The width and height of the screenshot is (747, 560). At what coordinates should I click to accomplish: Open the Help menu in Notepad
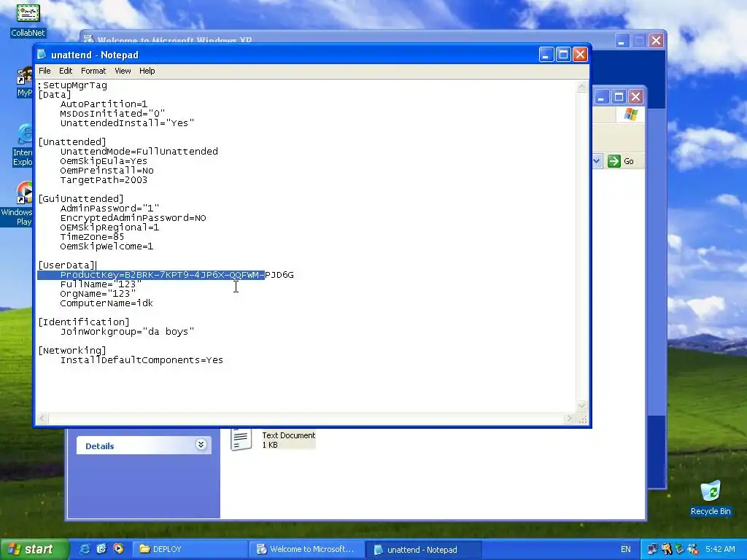[147, 71]
